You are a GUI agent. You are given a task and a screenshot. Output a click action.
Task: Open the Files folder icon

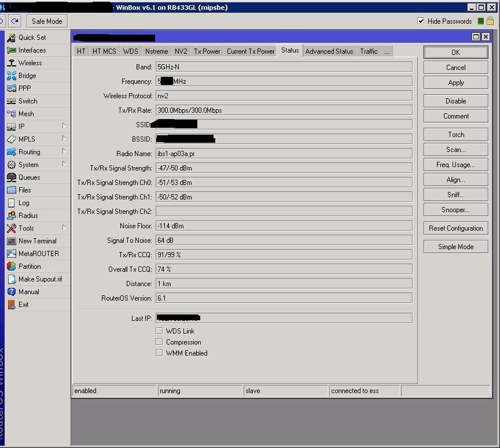click(12, 190)
